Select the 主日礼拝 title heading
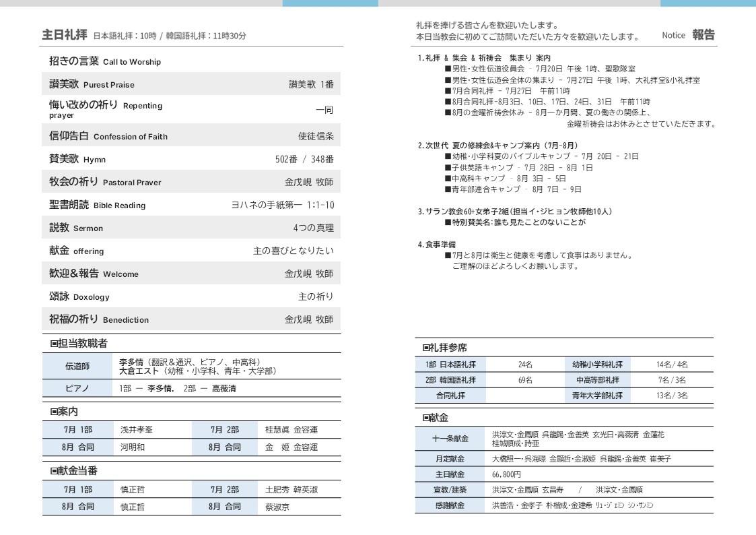 [x=65, y=35]
